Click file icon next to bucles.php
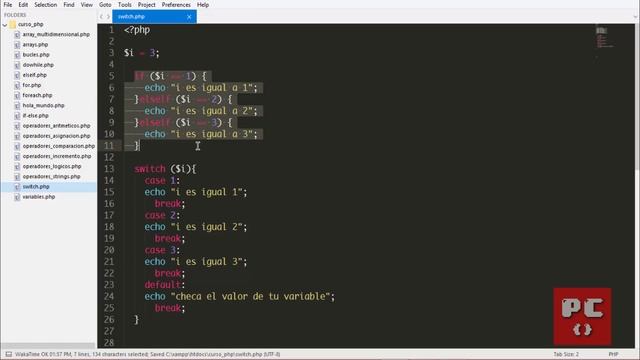Image resolution: width=640 pixels, height=360 pixels. click(x=17, y=55)
